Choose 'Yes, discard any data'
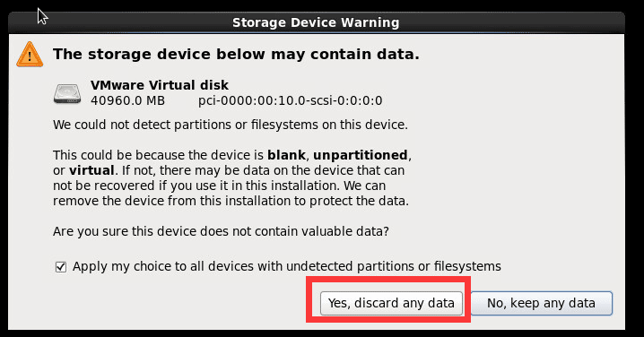 [391, 303]
